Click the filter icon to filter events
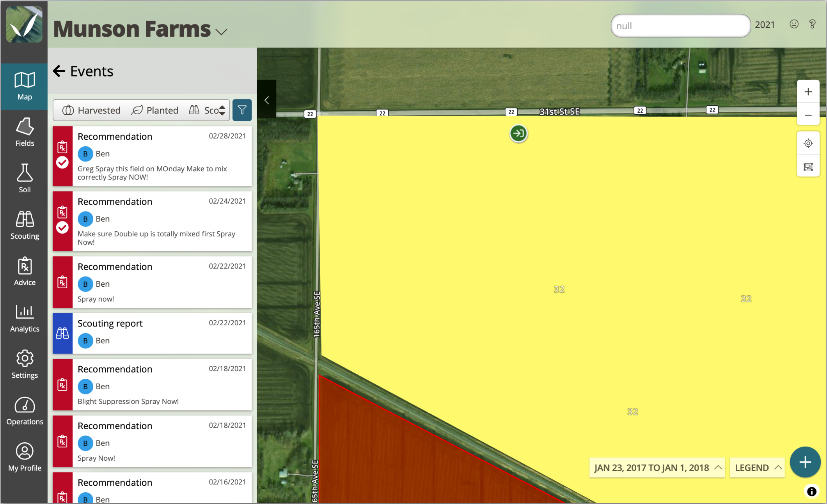The width and height of the screenshot is (827, 504). coord(241,110)
